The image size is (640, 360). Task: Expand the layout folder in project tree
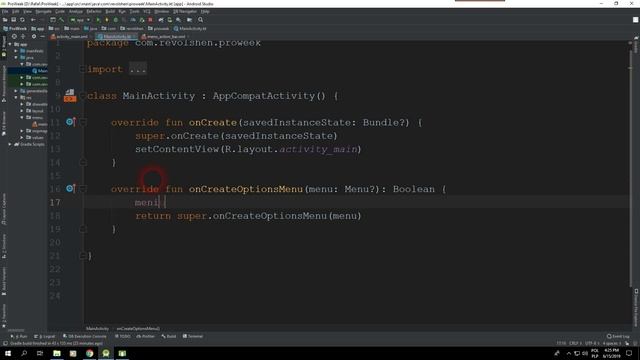click(22, 111)
